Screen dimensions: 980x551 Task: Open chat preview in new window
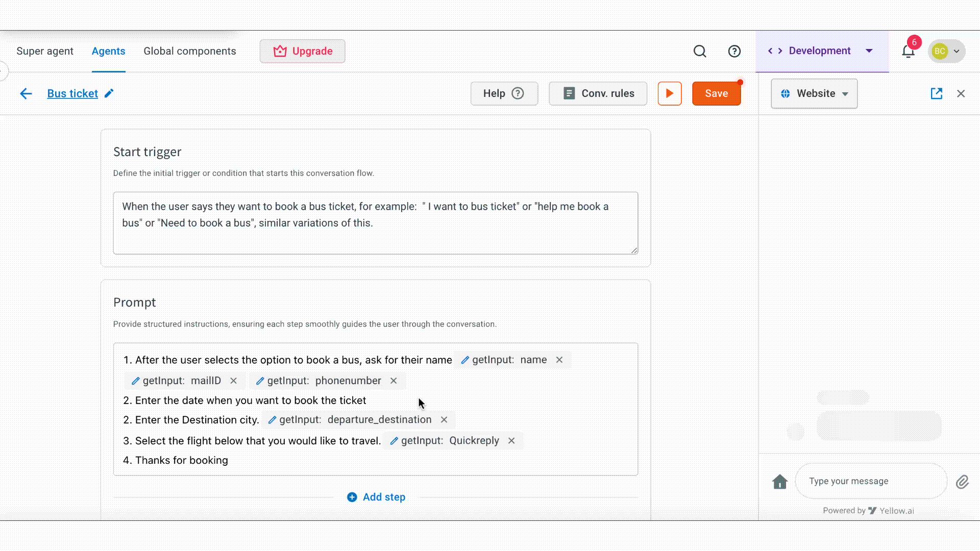pos(936,93)
